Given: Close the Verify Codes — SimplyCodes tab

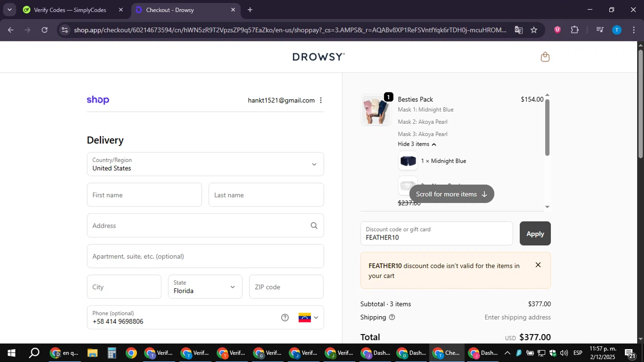Looking at the screenshot, I should pyautogui.click(x=121, y=9).
